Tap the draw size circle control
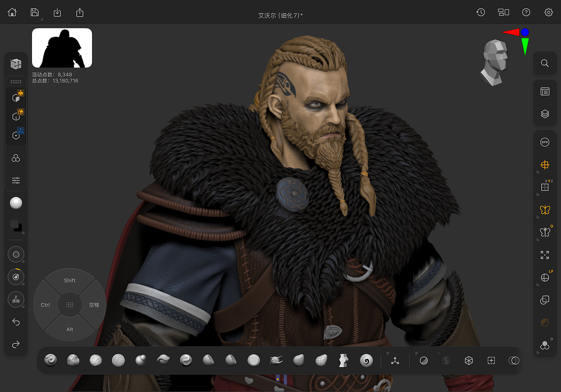 (16, 254)
